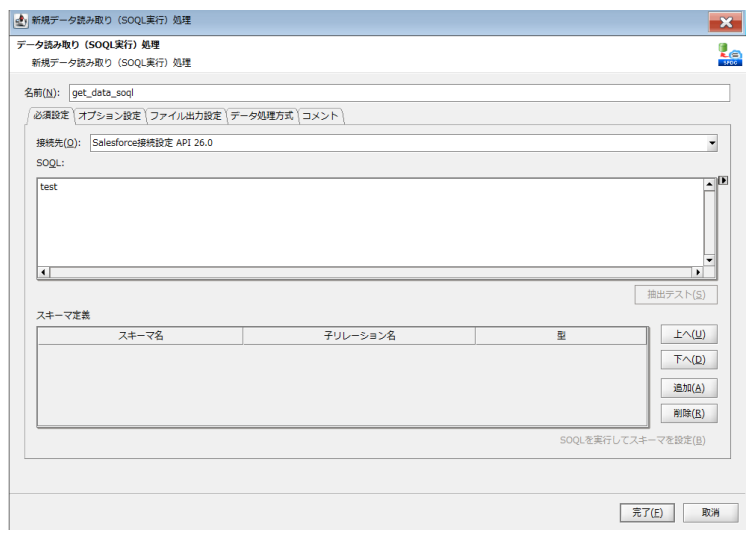Click the small arrow icon beside SOQL editor

click(723, 182)
